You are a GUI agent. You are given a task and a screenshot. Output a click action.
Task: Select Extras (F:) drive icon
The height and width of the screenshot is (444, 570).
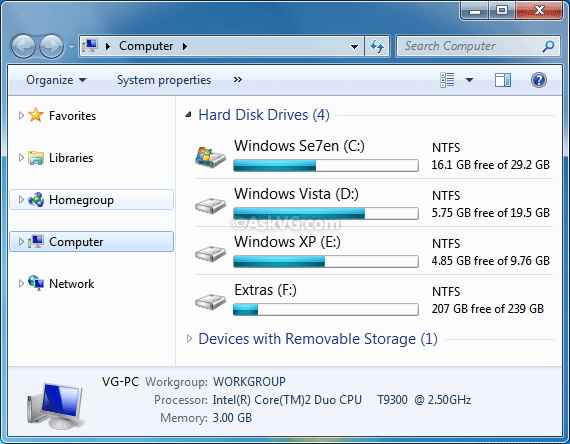[210, 302]
